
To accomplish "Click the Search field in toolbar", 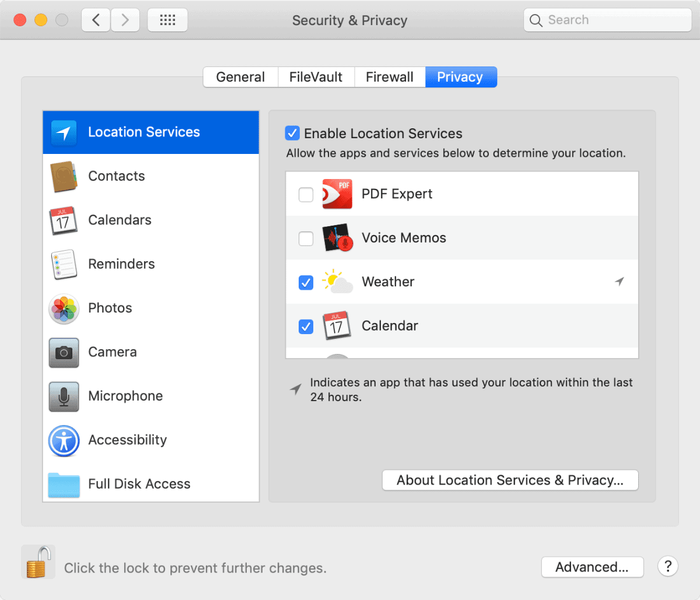I will click(612, 20).
